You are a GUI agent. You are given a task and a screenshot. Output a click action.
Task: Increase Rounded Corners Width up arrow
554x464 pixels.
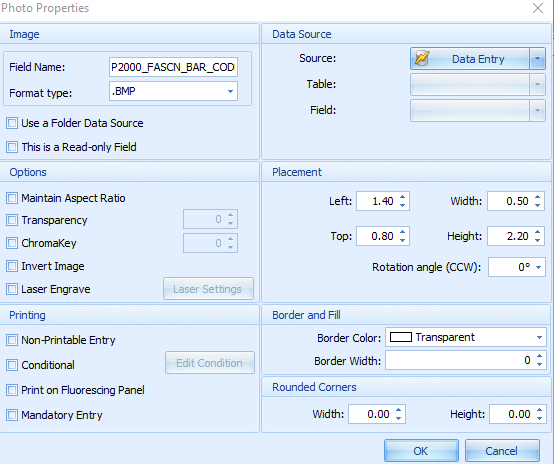(x=399, y=410)
